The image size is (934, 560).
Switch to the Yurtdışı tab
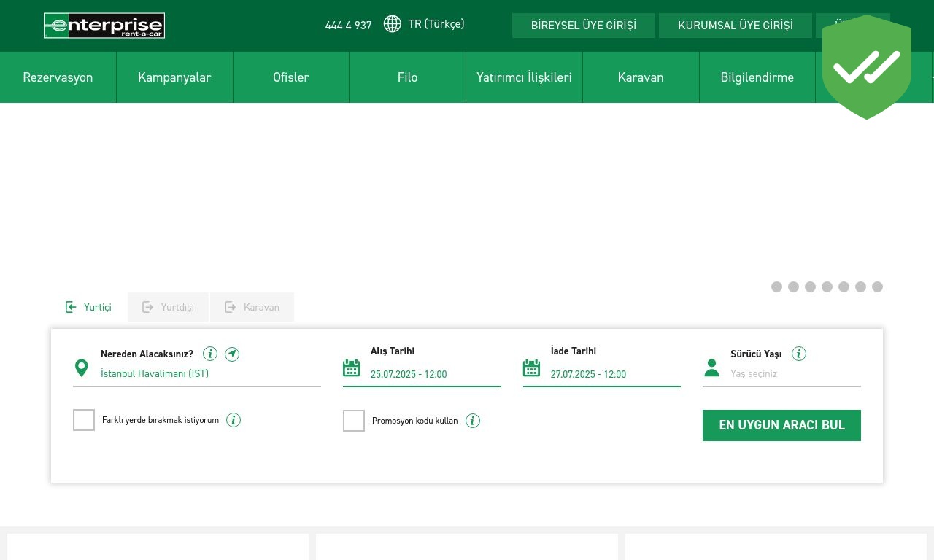(168, 307)
